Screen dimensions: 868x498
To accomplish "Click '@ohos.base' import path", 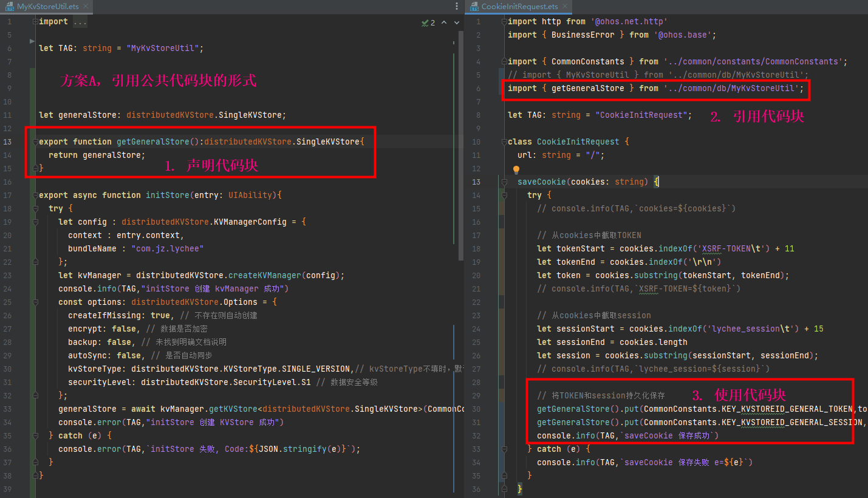I will pos(686,35).
